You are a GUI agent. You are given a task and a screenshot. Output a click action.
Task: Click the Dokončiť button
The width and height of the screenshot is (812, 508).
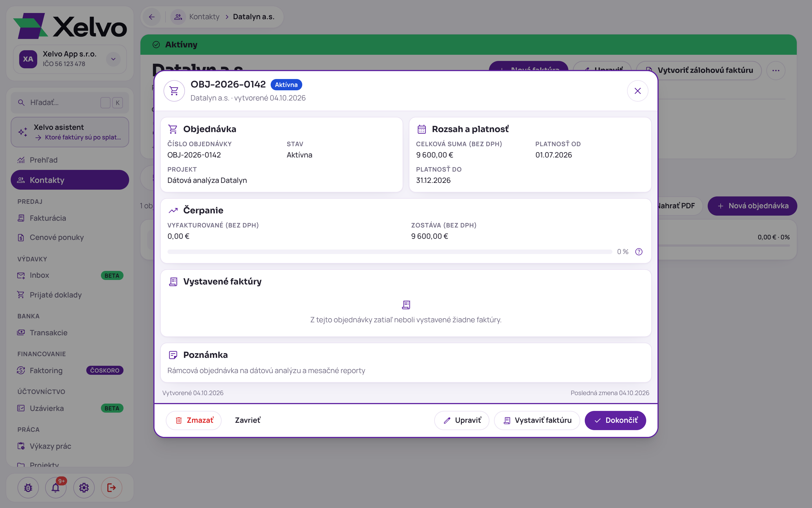click(x=615, y=420)
